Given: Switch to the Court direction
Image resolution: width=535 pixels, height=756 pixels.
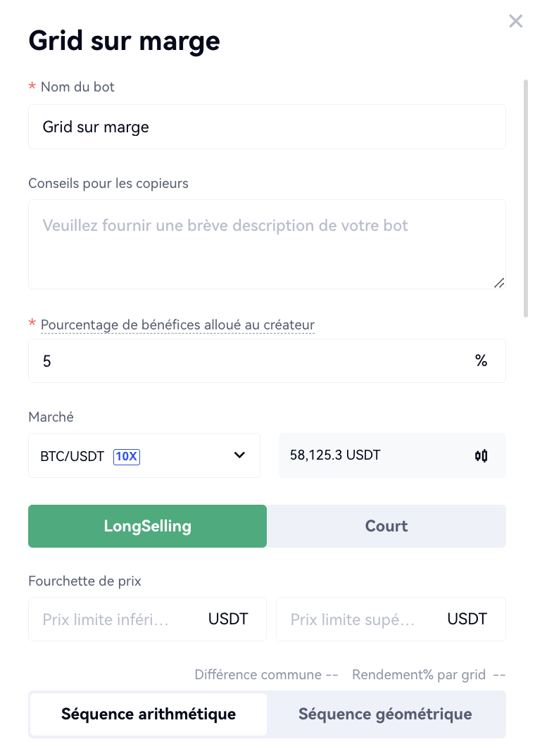Looking at the screenshot, I should 386,526.
